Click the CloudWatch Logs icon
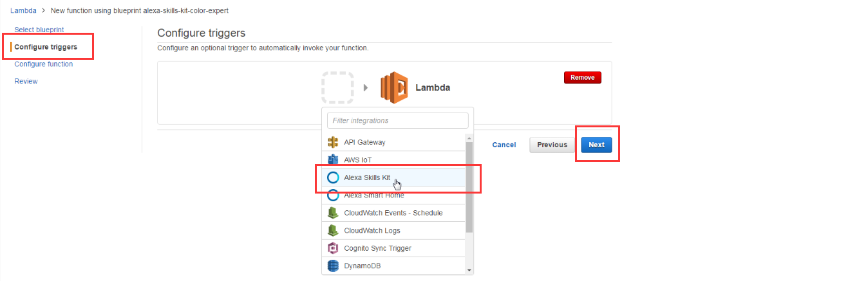 [x=333, y=230]
